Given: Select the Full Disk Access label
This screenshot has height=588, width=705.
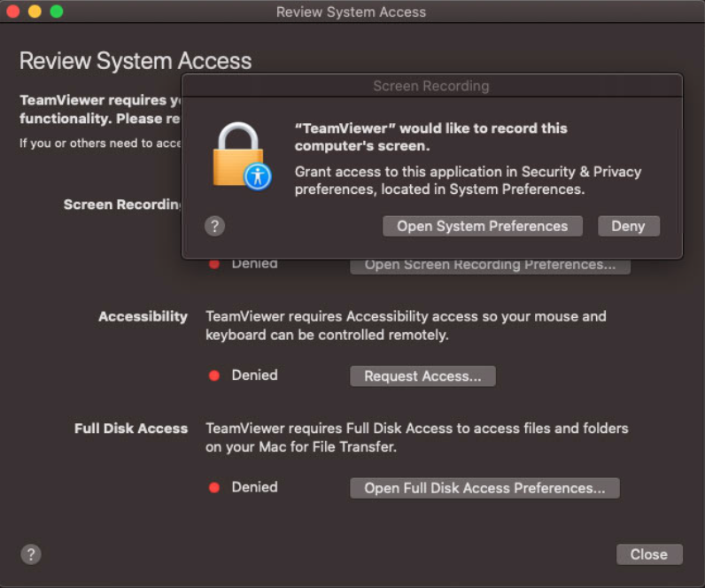Looking at the screenshot, I should pos(131,429).
